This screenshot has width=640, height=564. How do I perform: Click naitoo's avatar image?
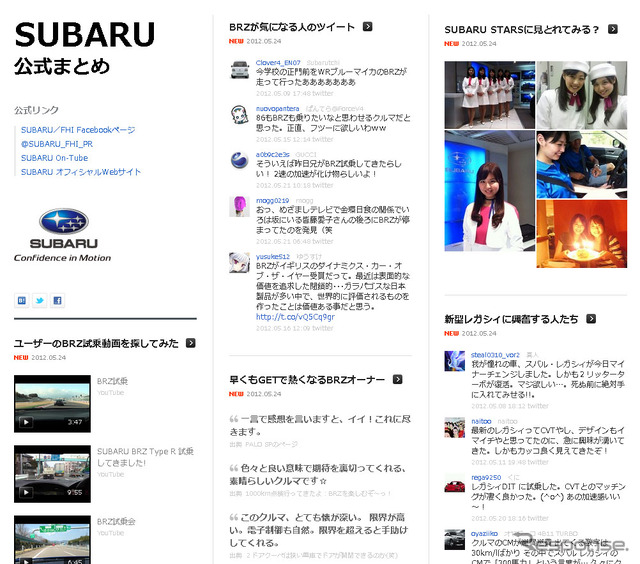(x=455, y=427)
